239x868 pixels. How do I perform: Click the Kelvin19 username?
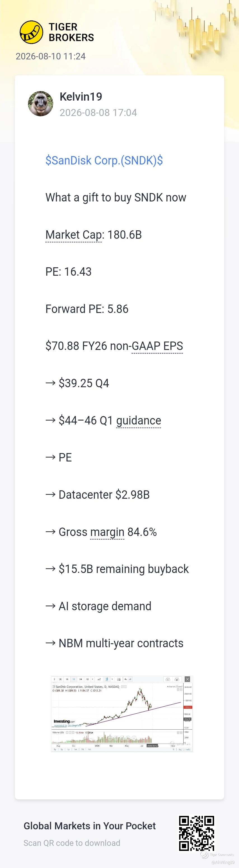[x=81, y=97]
